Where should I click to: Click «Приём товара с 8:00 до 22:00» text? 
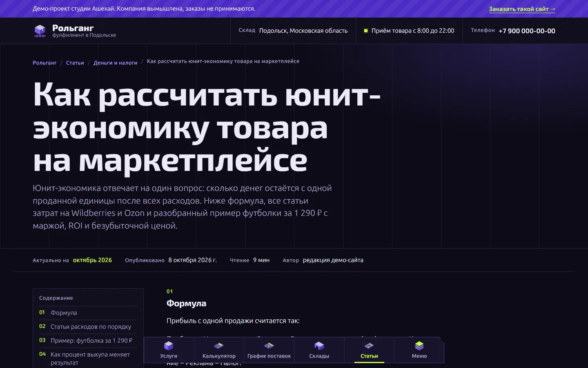[413, 31]
